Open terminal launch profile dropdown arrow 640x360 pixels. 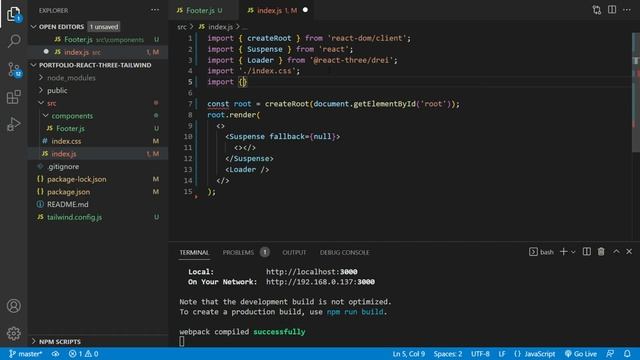coord(573,252)
